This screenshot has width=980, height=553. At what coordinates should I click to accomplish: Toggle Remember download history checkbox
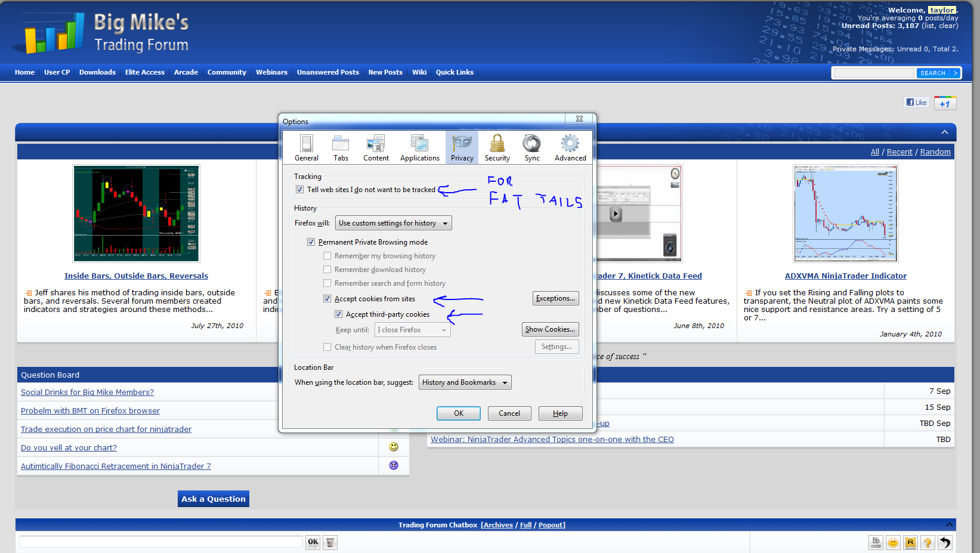coord(327,270)
